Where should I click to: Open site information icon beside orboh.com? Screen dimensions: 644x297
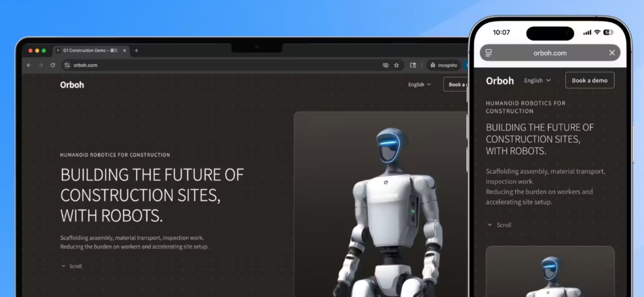[67, 65]
